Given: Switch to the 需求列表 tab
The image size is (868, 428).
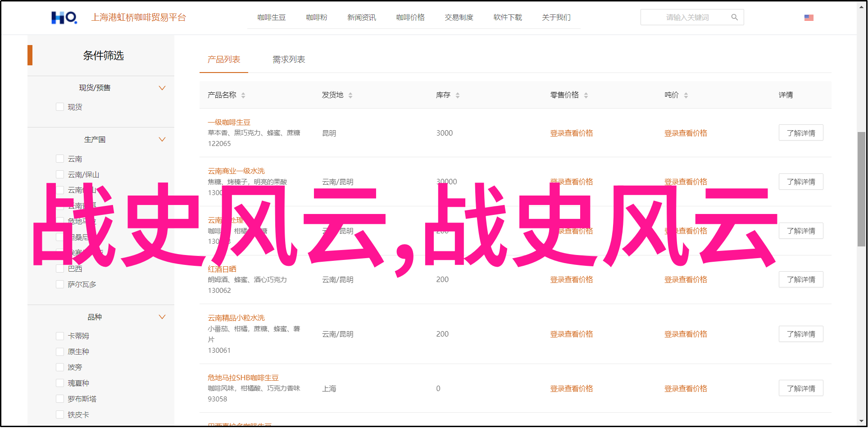Looking at the screenshot, I should [x=289, y=59].
